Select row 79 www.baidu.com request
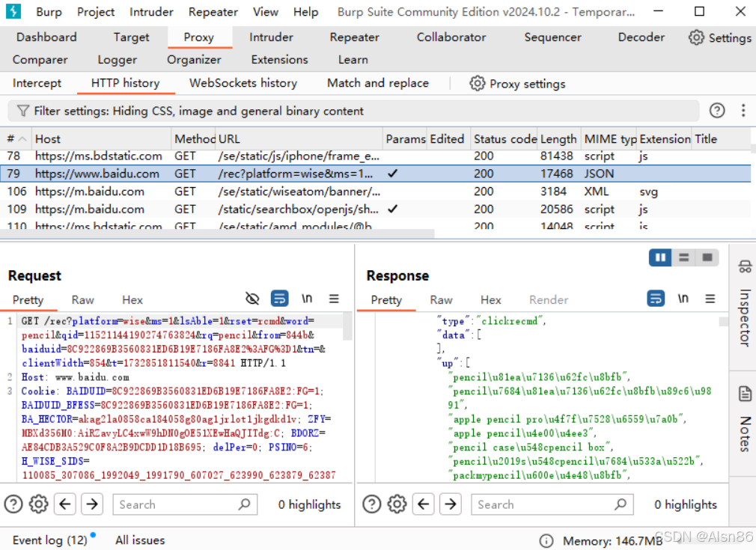The image size is (756, 550). pos(376,174)
